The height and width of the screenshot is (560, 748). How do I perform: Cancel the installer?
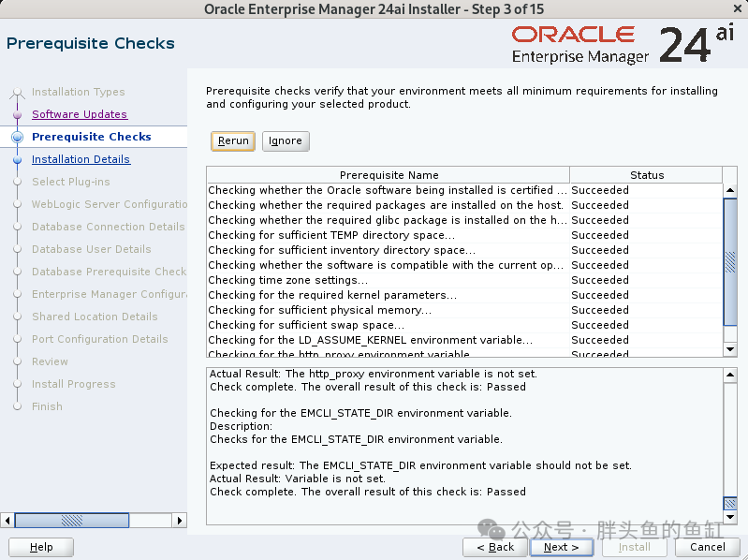[x=708, y=547]
